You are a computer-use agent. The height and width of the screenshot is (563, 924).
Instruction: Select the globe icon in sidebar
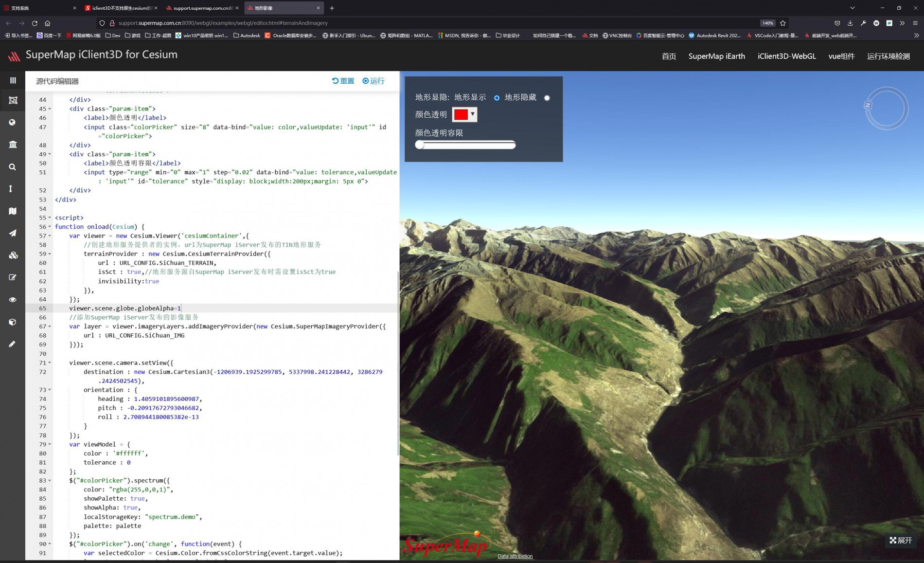[13, 122]
